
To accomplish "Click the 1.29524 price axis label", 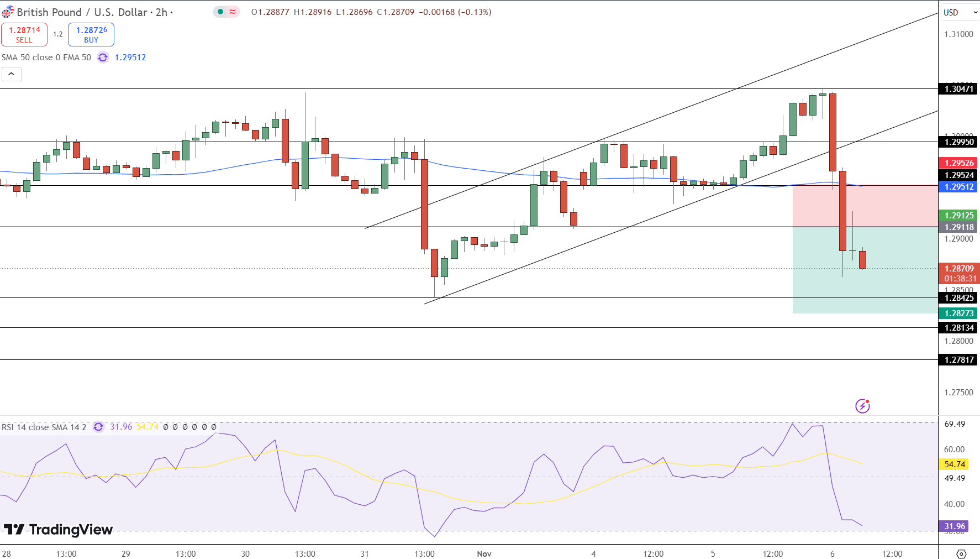I will (958, 175).
